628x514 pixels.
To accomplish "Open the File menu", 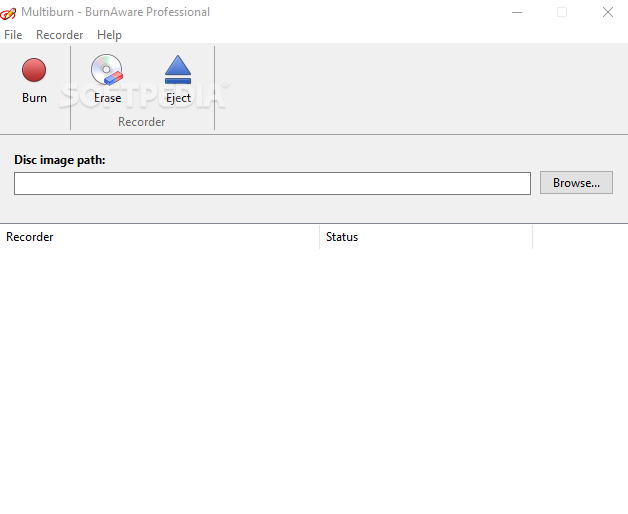I will [13, 35].
